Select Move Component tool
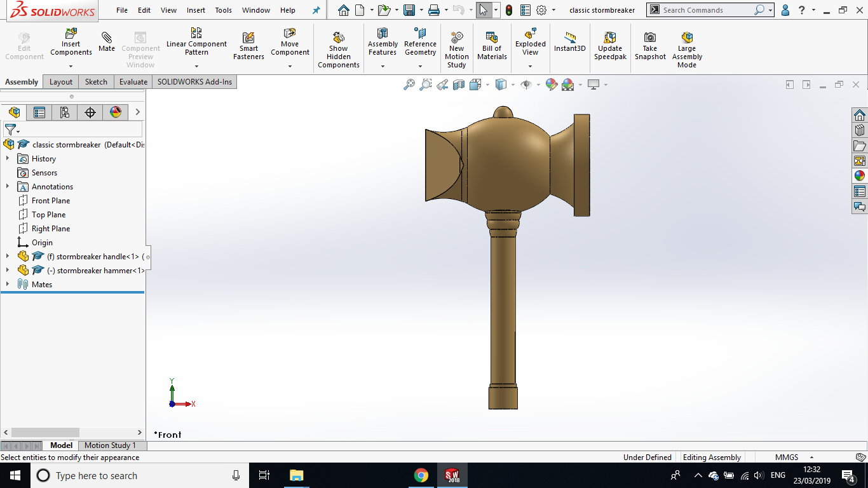The image size is (868, 488). pyautogui.click(x=290, y=42)
